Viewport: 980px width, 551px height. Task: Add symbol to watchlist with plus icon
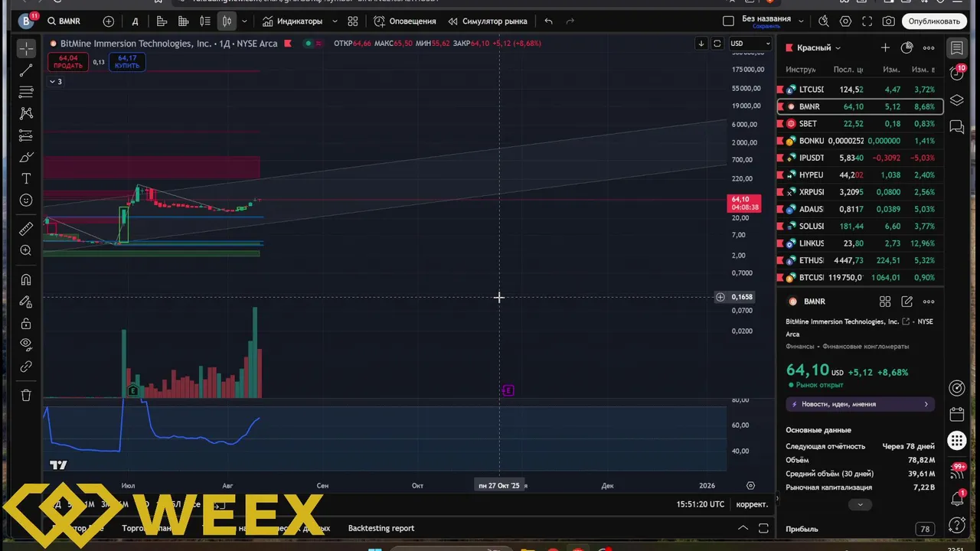(885, 47)
